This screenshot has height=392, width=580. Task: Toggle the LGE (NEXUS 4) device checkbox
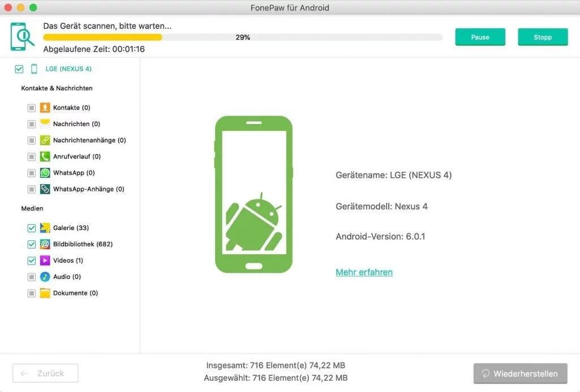19,69
